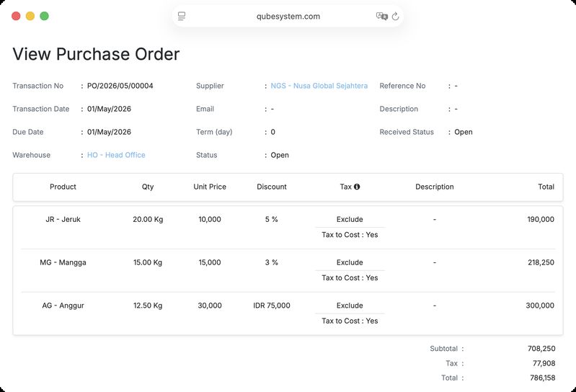Click the IDR 75,000 discount cell
Screen dimensions: 576x392
coord(272,305)
